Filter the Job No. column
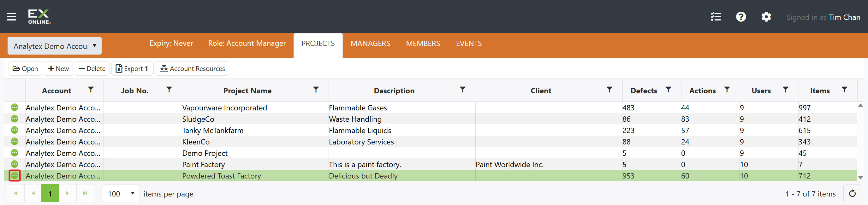This screenshot has height=205, width=868. (169, 90)
